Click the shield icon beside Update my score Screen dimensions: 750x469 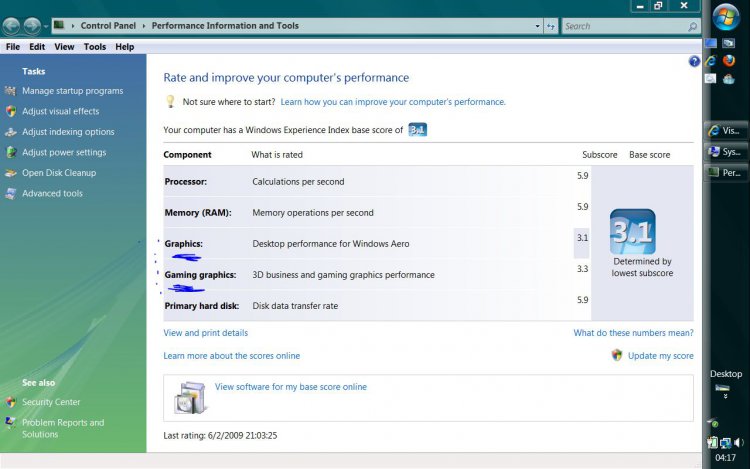617,355
